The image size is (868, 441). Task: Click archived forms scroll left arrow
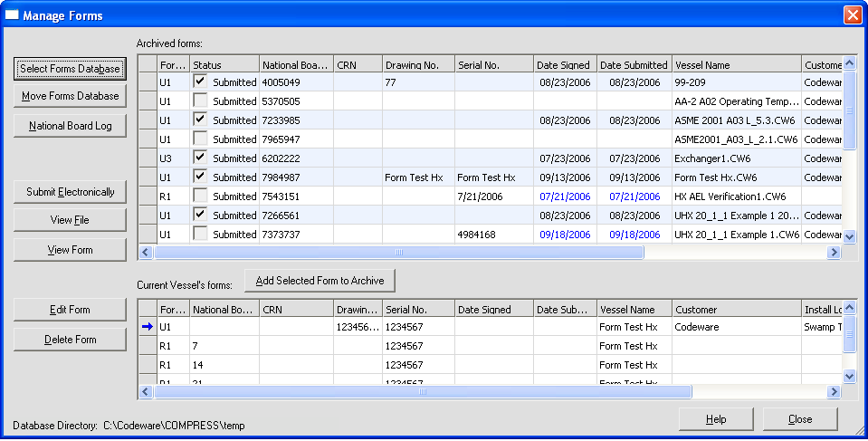pyautogui.click(x=146, y=253)
